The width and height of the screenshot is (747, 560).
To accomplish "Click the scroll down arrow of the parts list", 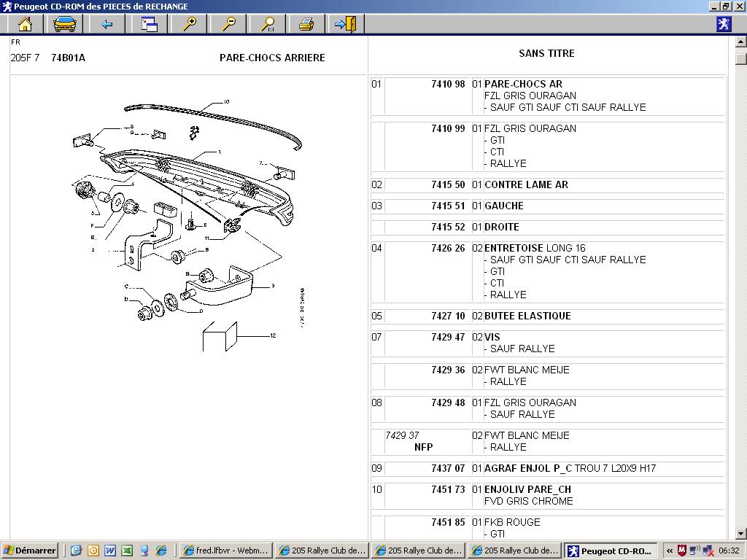I will click(x=740, y=533).
